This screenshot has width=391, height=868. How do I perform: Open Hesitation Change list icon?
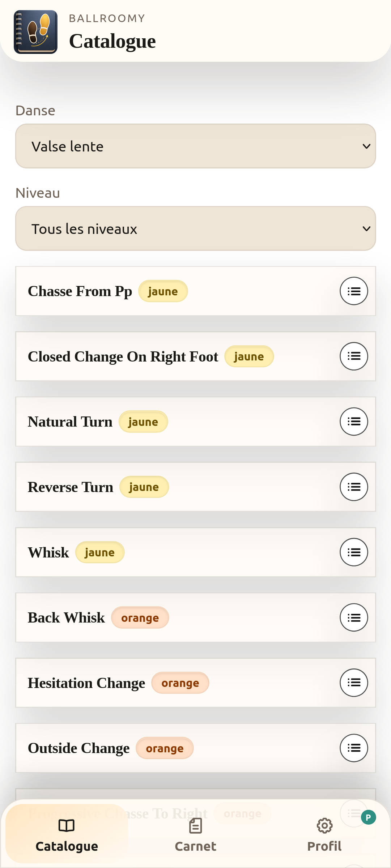(354, 683)
